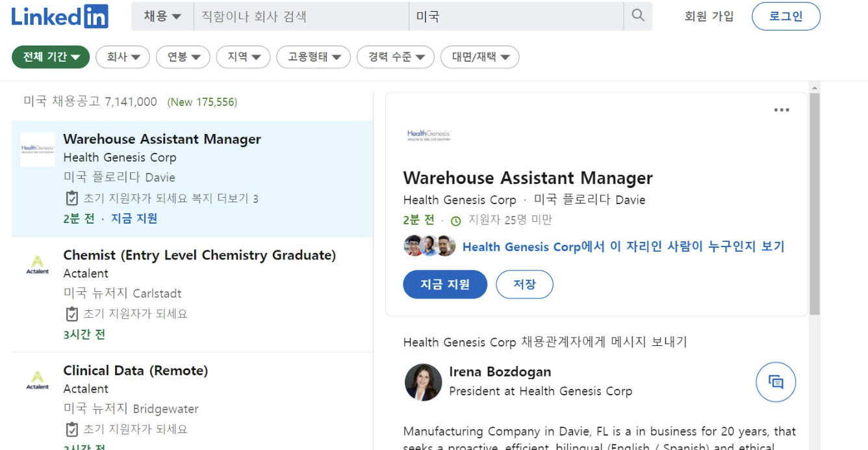Open link to Health Genesis Corp employees
This screenshot has height=450, width=868.
(x=624, y=246)
